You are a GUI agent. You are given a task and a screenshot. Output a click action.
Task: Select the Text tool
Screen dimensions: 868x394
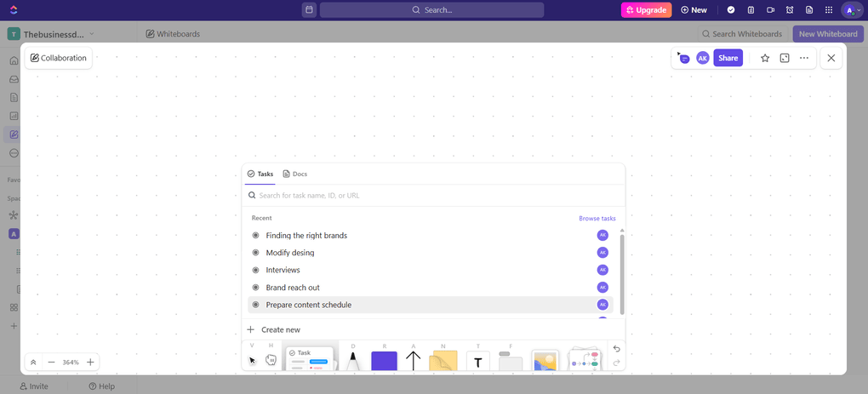478,361
